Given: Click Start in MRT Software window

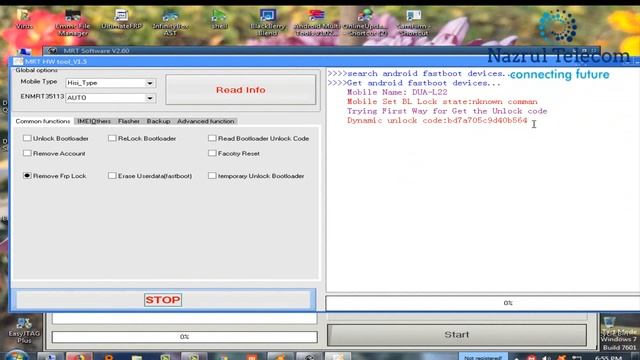Looking at the screenshot, I should (x=457, y=335).
